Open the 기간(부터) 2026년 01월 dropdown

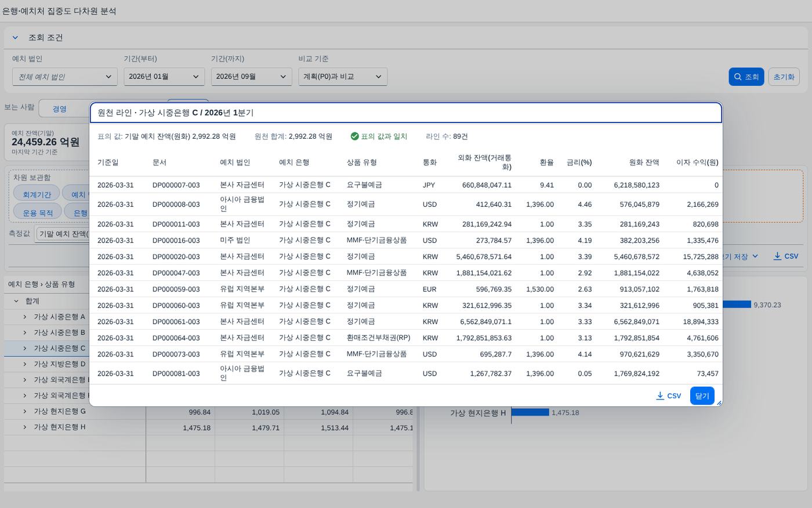tap(164, 77)
